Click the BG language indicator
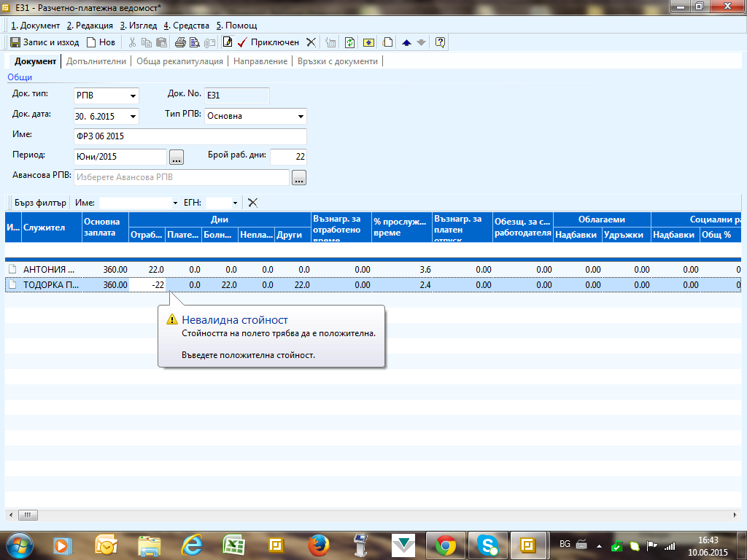 [565, 544]
